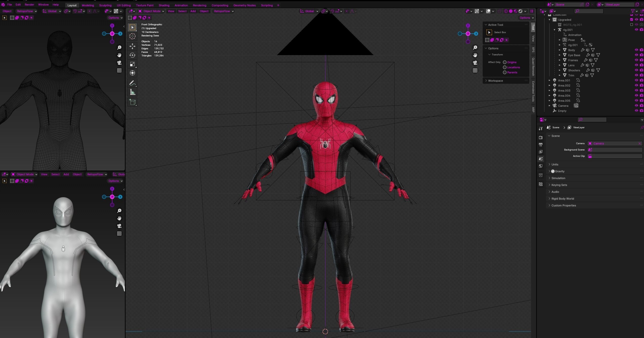
Task: Click zoom magnifier in main viewport
Action: tap(475, 48)
